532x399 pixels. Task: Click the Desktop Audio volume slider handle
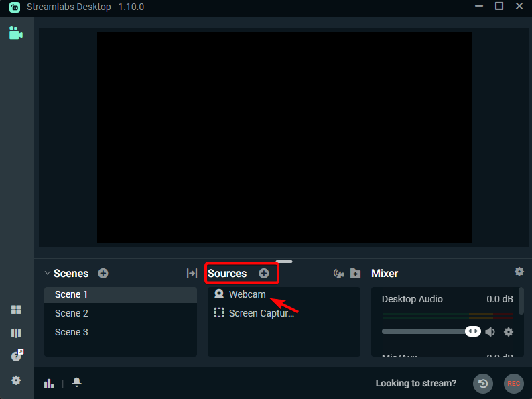(473, 331)
